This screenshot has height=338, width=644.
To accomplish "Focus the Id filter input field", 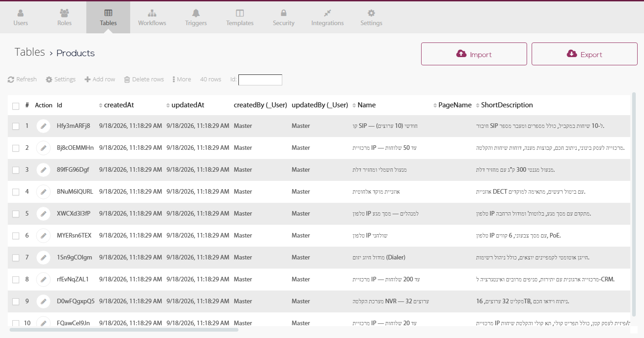I will click(260, 80).
